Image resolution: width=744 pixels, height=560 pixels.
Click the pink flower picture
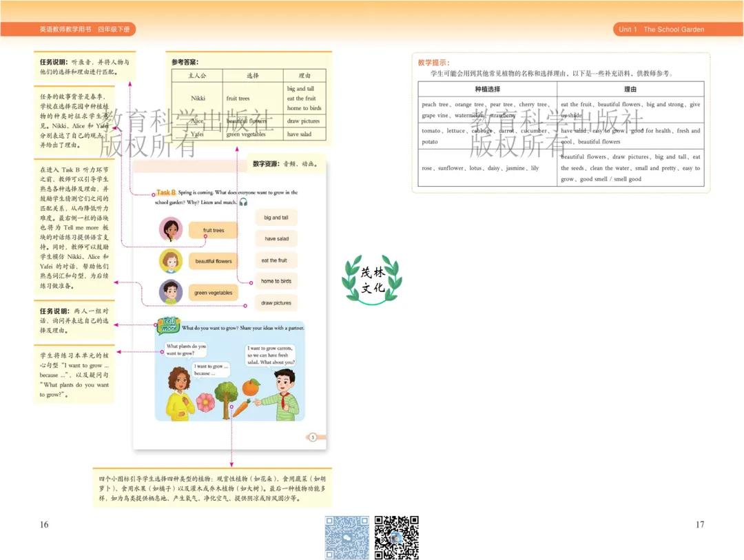tap(205, 402)
